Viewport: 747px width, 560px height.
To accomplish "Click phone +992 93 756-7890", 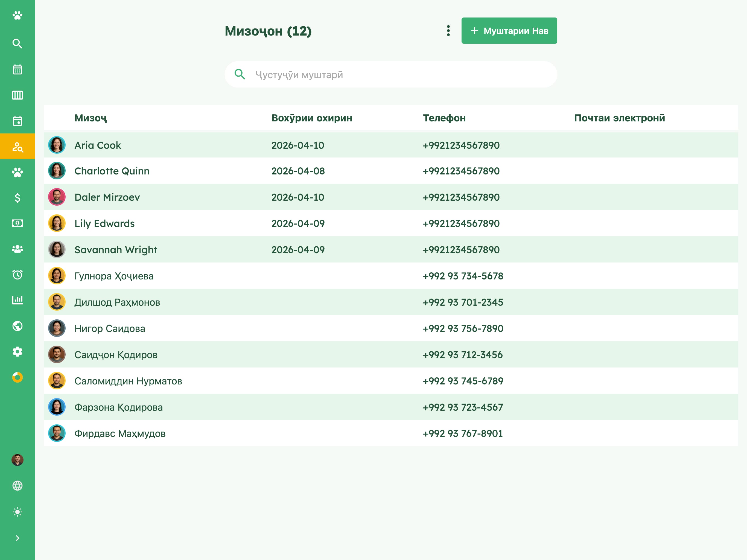I will click(x=463, y=329).
